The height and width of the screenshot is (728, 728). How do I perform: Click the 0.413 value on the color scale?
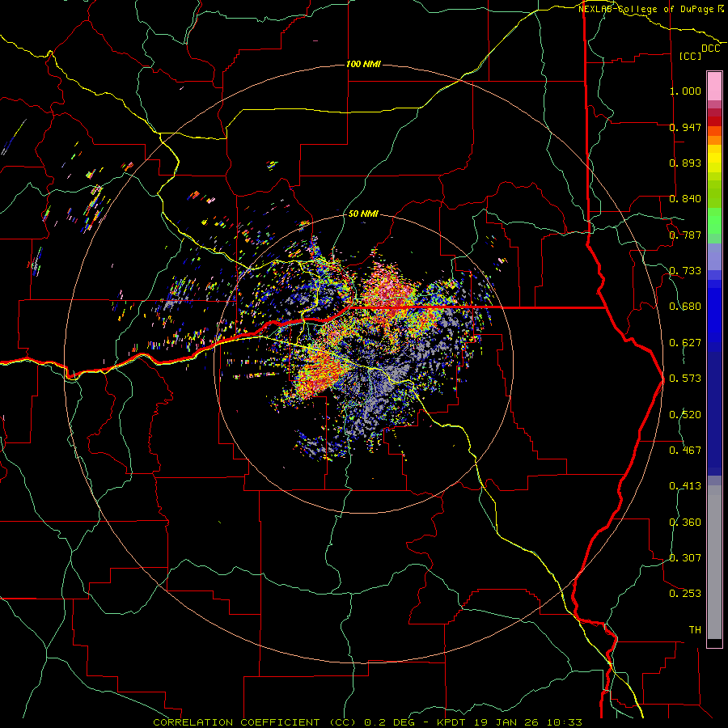pos(685,486)
